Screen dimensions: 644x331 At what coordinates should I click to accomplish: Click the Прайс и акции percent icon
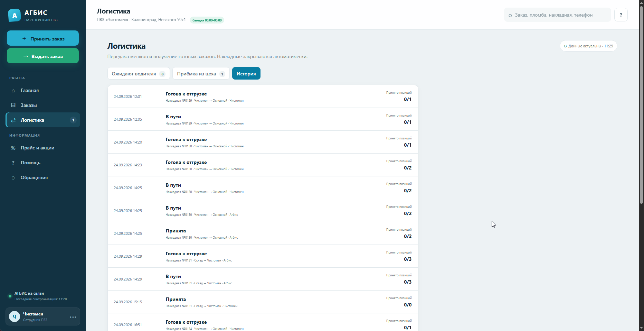click(13, 148)
